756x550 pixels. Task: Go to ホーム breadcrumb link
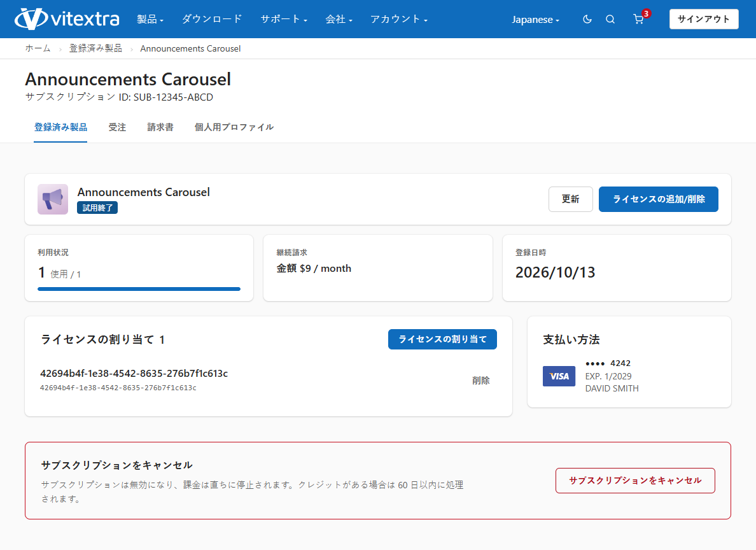[x=38, y=48]
